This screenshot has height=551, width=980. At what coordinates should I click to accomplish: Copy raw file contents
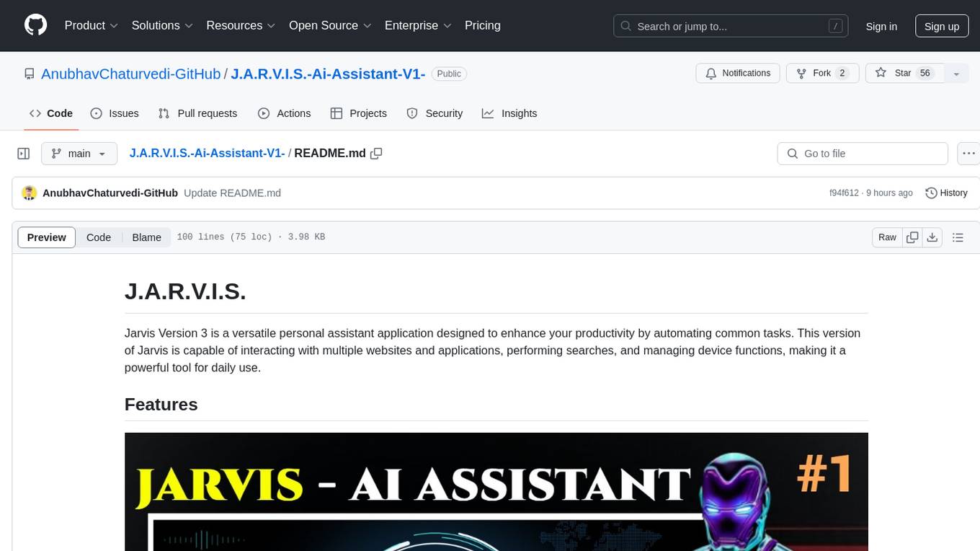pyautogui.click(x=913, y=237)
